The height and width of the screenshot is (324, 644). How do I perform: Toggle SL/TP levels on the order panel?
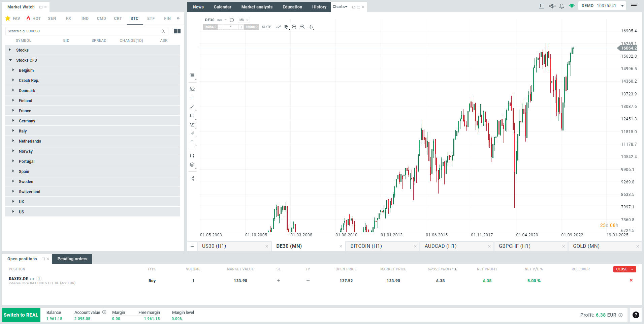click(266, 27)
